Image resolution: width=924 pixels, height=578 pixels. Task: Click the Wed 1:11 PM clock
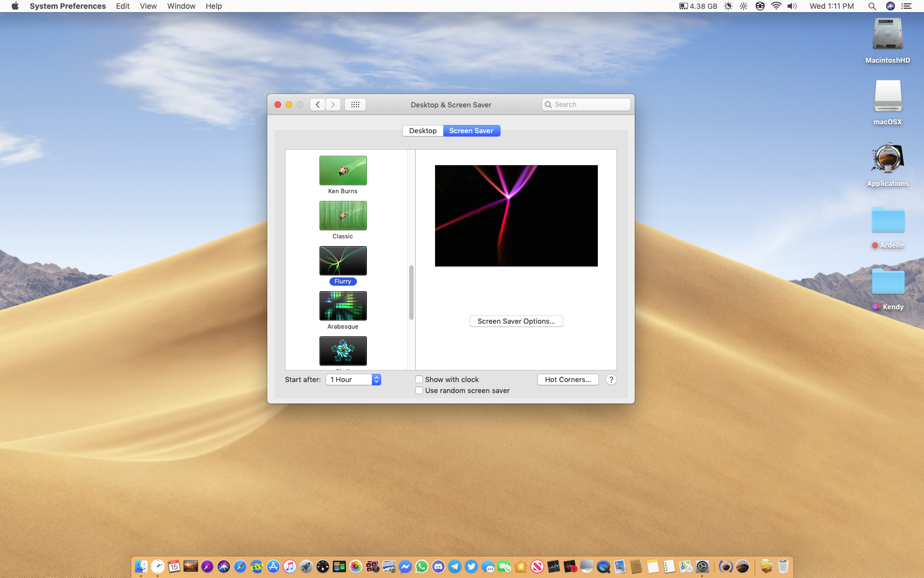(x=832, y=6)
